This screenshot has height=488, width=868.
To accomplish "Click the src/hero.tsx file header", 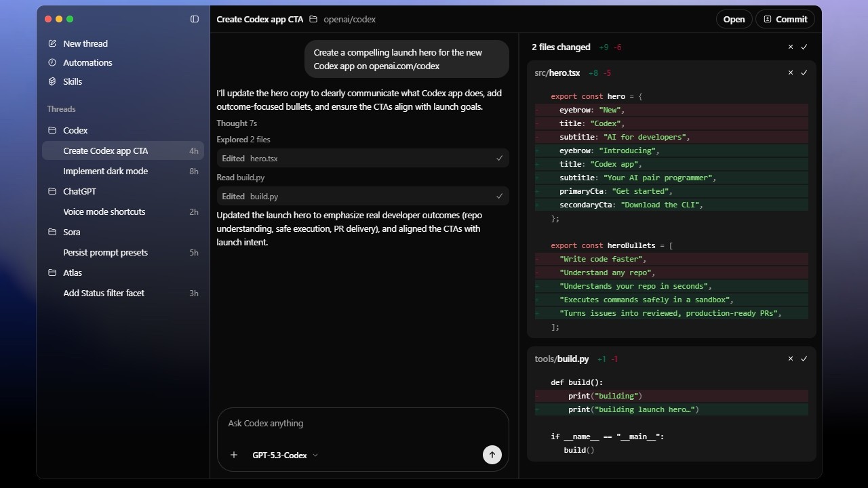I will (557, 73).
